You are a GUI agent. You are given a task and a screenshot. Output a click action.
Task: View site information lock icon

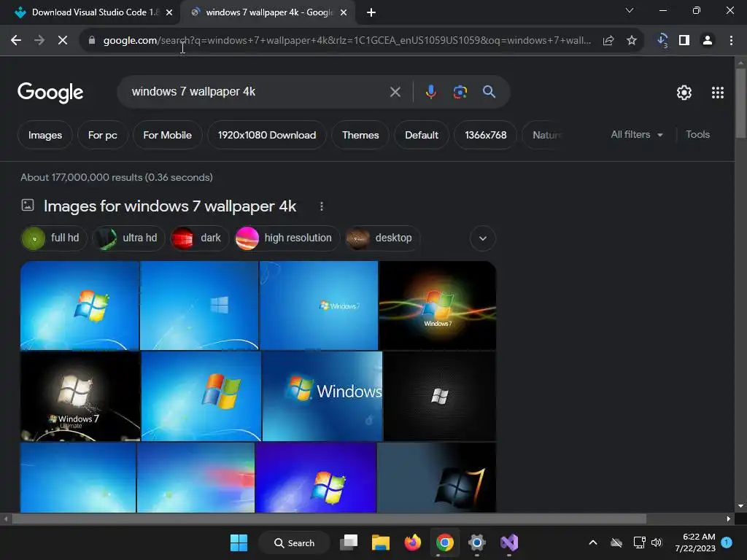[92, 41]
